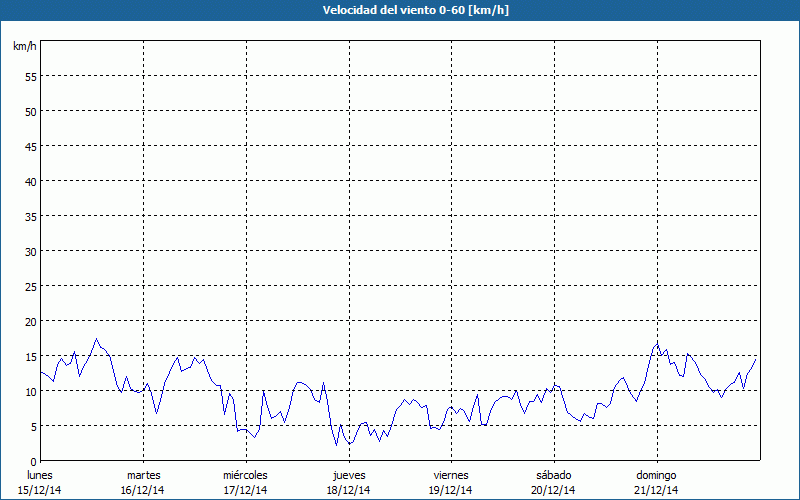Click the 55 tick label on the y-axis
Screen dimensions: 800x500
click(x=30, y=76)
